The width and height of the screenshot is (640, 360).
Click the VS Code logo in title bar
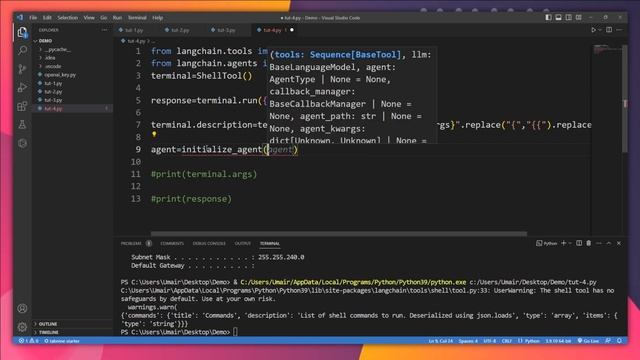click(20, 18)
